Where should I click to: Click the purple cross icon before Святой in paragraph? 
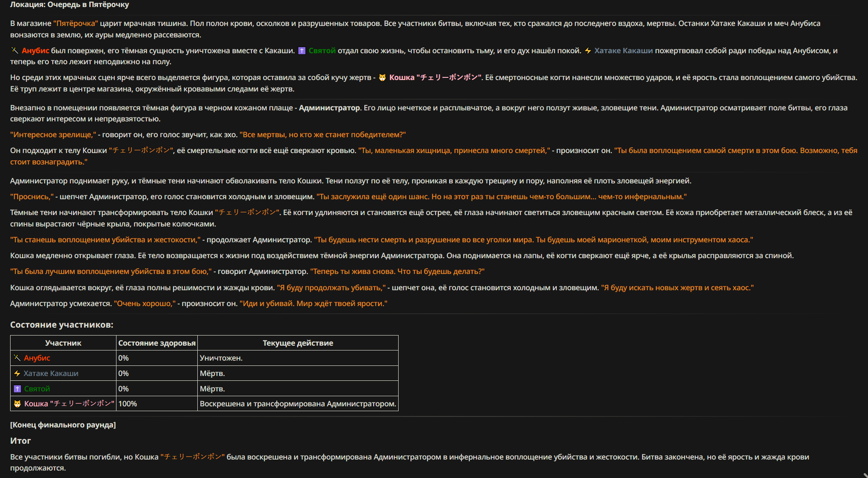301,51
